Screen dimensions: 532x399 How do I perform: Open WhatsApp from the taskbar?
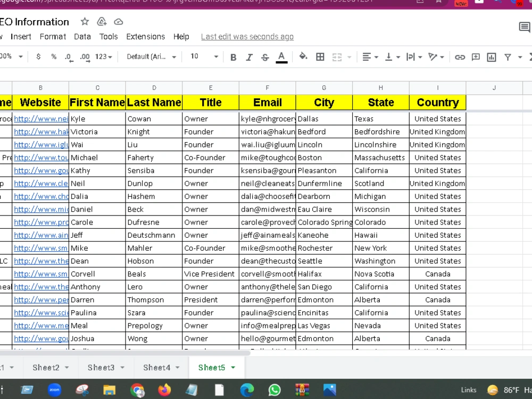[275, 390]
